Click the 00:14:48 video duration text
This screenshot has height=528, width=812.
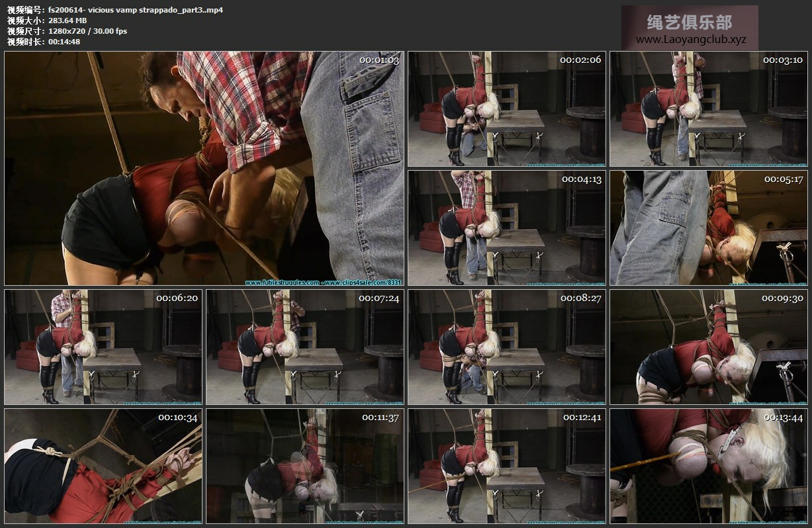[65, 42]
